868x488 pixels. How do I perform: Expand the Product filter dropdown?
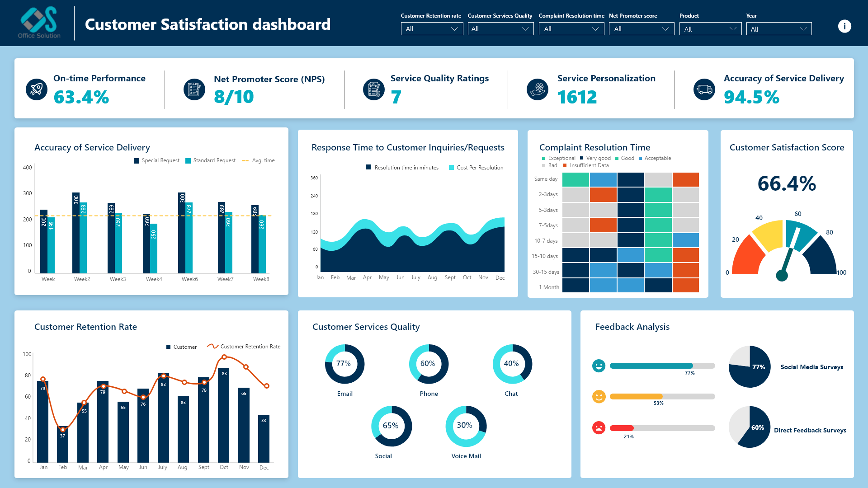click(x=710, y=29)
